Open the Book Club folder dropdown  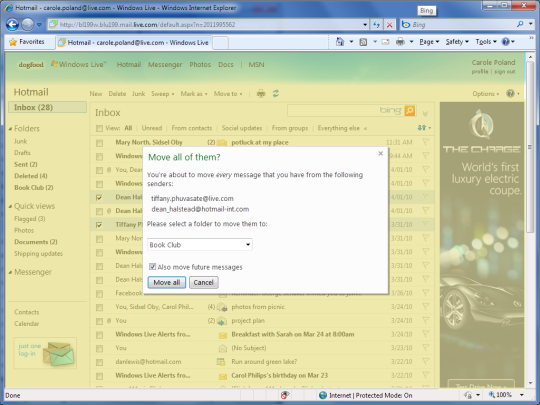point(200,245)
